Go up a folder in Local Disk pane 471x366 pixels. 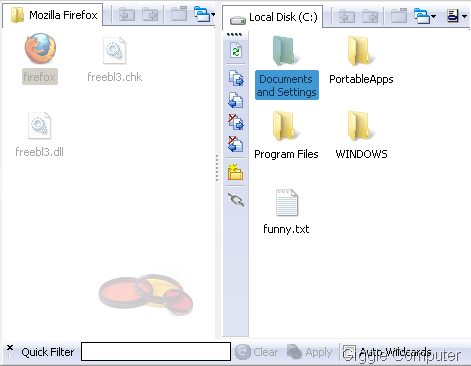click(x=399, y=15)
